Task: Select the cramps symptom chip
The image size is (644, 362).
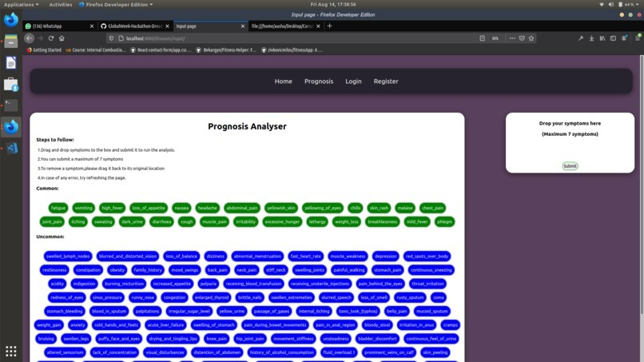Action: pyautogui.click(x=450, y=324)
